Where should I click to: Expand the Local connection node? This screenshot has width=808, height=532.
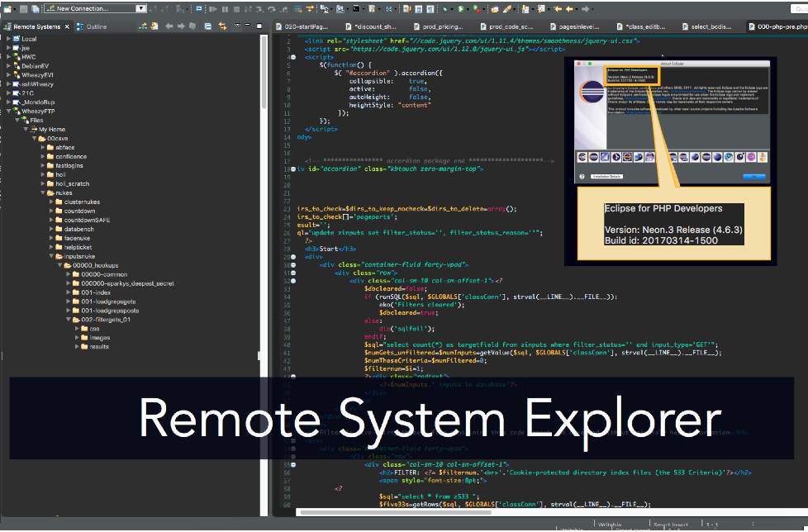[x=7, y=39]
